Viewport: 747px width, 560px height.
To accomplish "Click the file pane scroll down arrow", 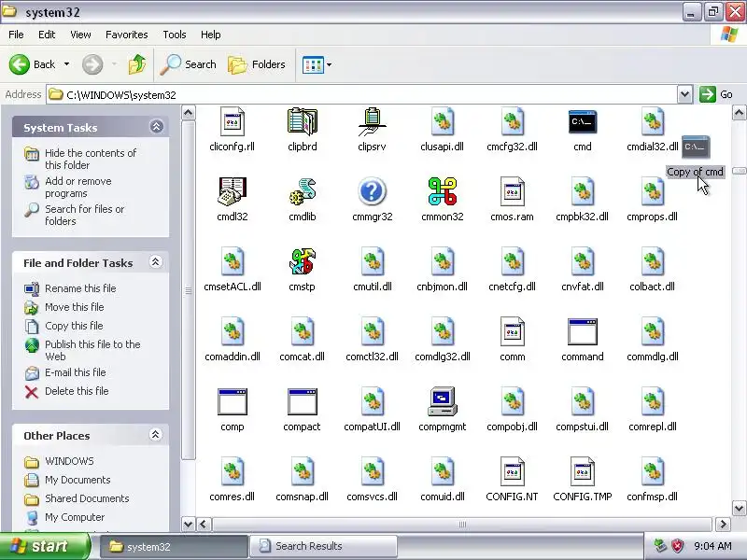I will pos(739,508).
